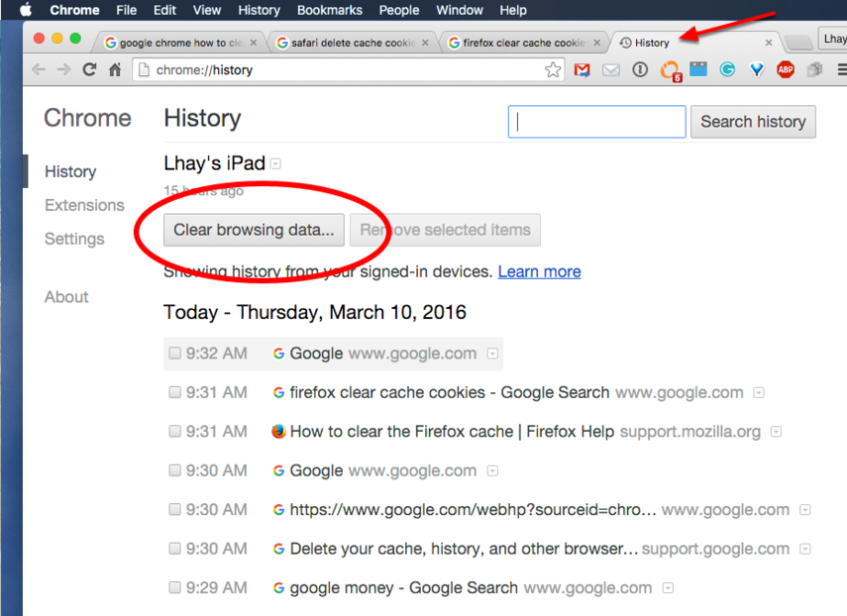
Task: Close the 'firefox clear cache cookie' tab
Action: pos(597,43)
